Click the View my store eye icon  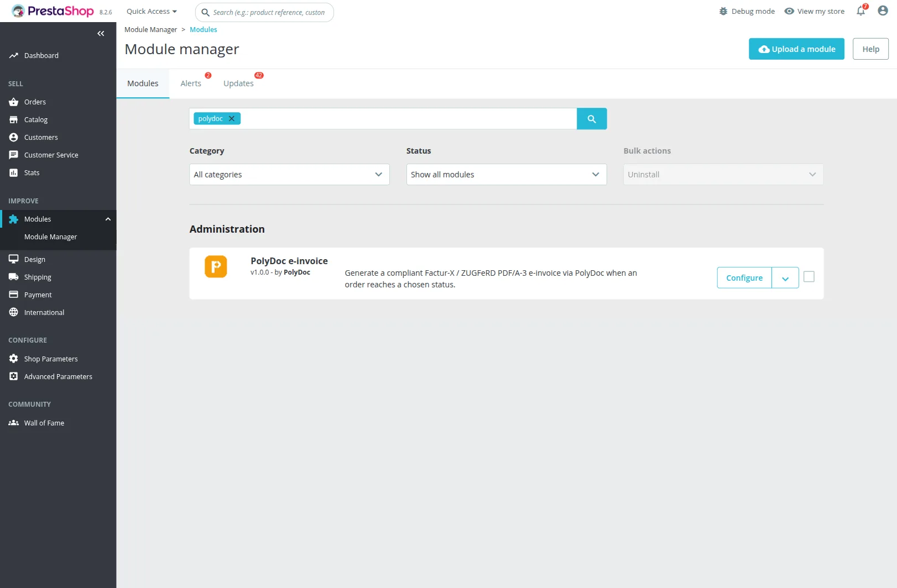[789, 11]
